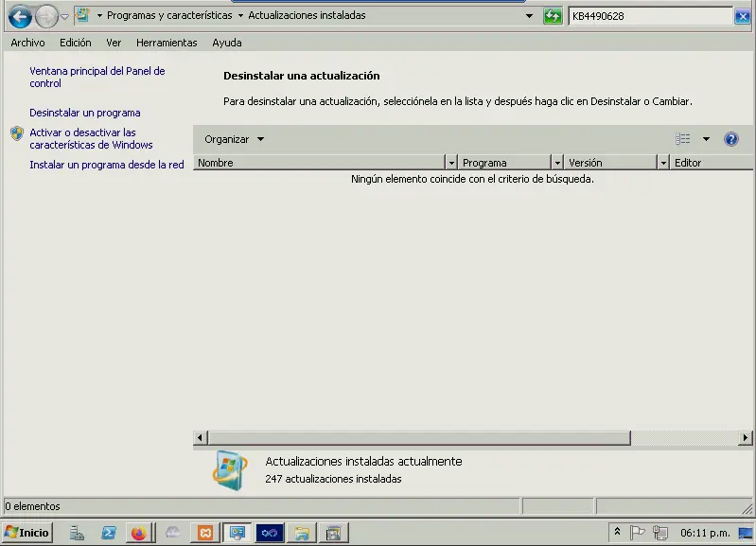Expand the arrow before Actualizaciones instaladas
756x546 pixels.
(240, 15)
